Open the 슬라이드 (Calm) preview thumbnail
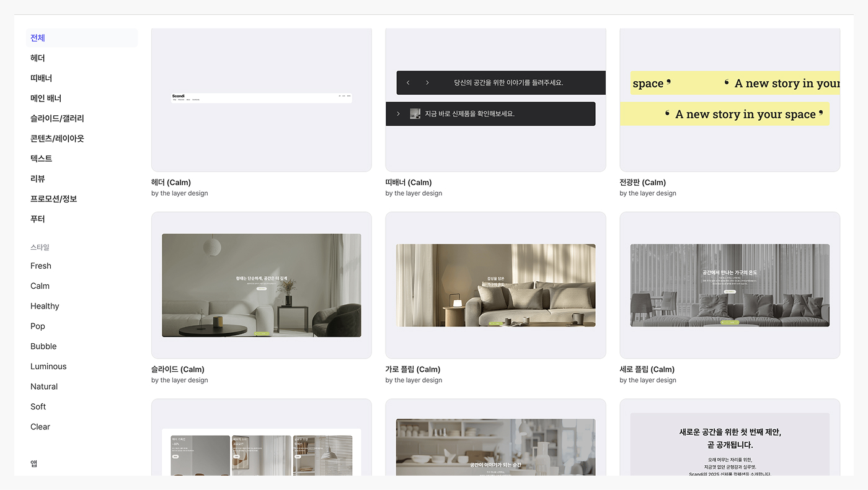868x490 pixels. 262,285
